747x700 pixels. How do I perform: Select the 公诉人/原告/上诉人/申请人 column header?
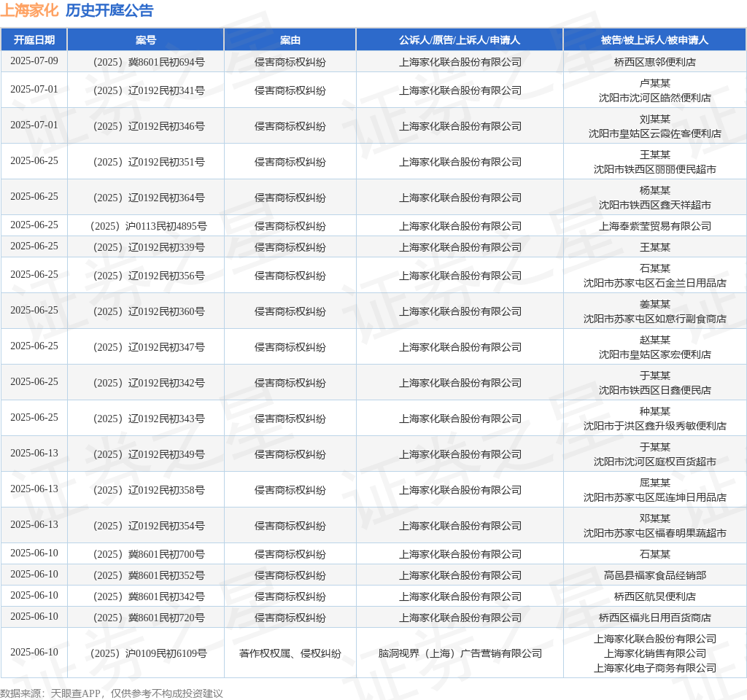tap(460, 40)
